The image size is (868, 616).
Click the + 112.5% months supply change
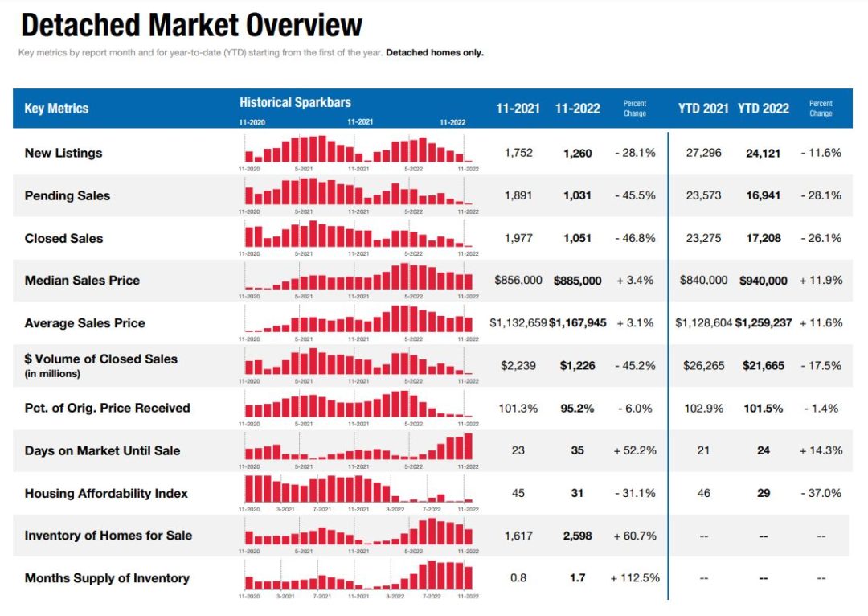[635, 577]
